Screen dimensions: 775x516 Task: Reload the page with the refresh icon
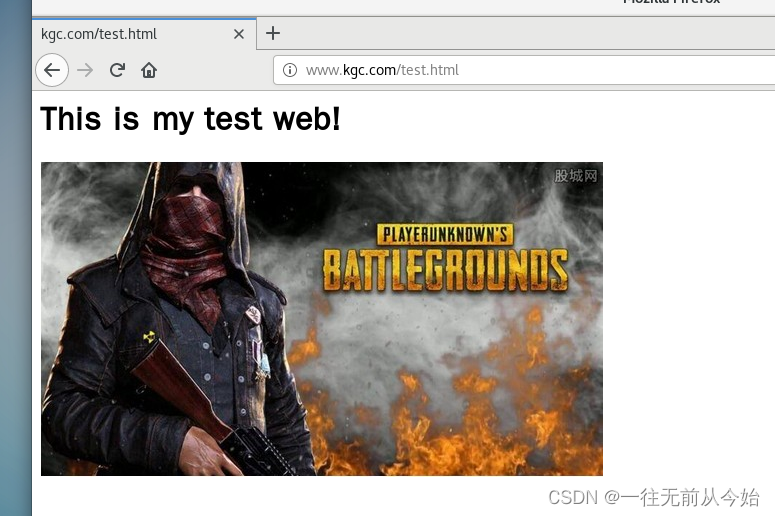coord(117,70)
